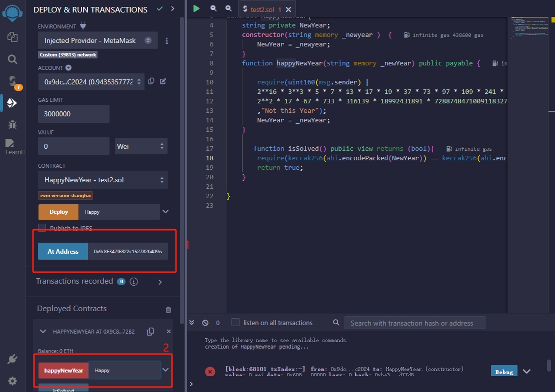Open the File Explorer sidebar icon

(x=12, y=37)
